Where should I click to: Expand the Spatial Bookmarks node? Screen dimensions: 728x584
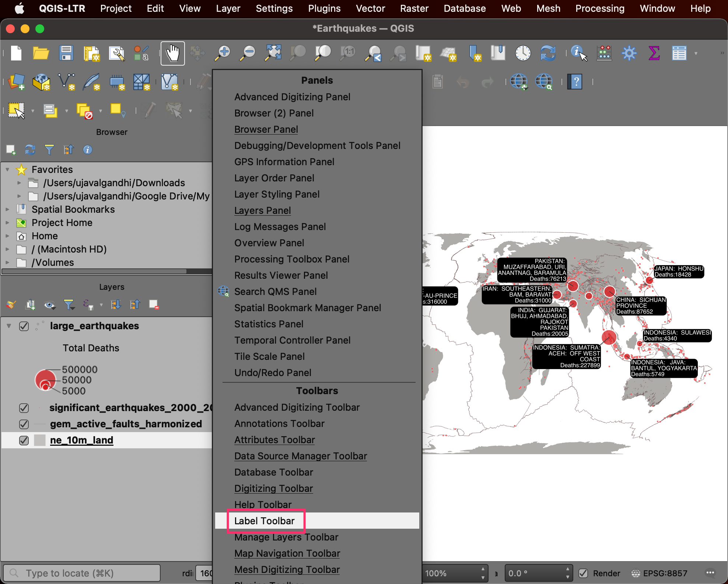(x=7, y=209)
